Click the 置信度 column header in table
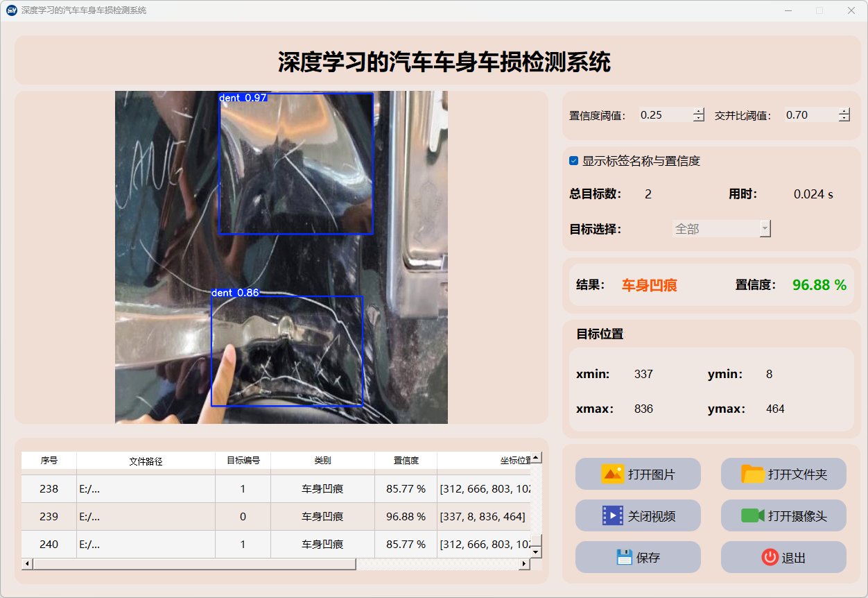 tap(406, 461)
